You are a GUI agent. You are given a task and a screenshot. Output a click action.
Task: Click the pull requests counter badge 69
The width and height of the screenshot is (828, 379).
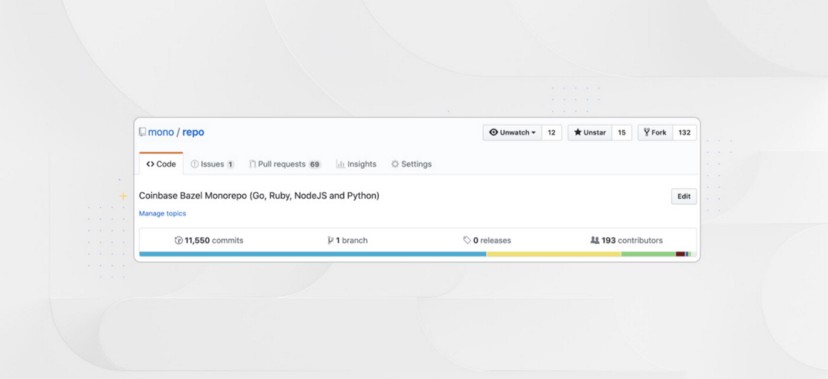tap(315, 164)
